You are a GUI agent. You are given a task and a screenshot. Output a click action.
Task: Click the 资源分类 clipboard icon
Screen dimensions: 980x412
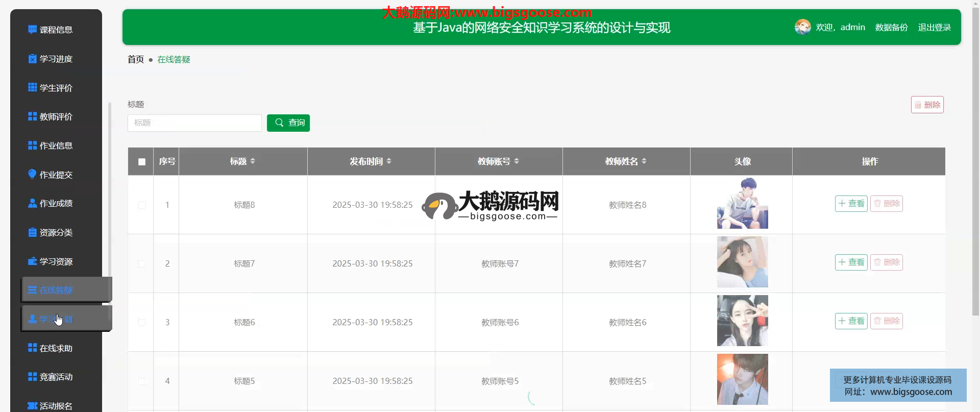pos(32,232)
